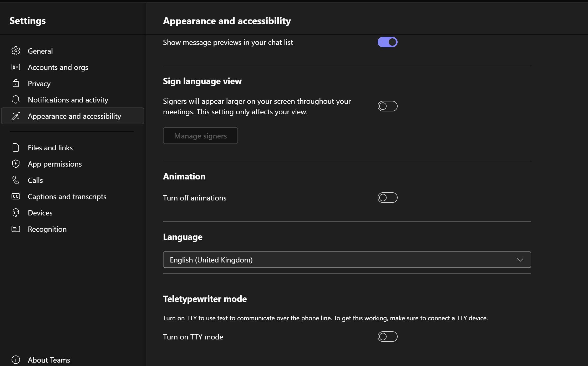Enable the sign language view toggle

(x=387, y=106)
